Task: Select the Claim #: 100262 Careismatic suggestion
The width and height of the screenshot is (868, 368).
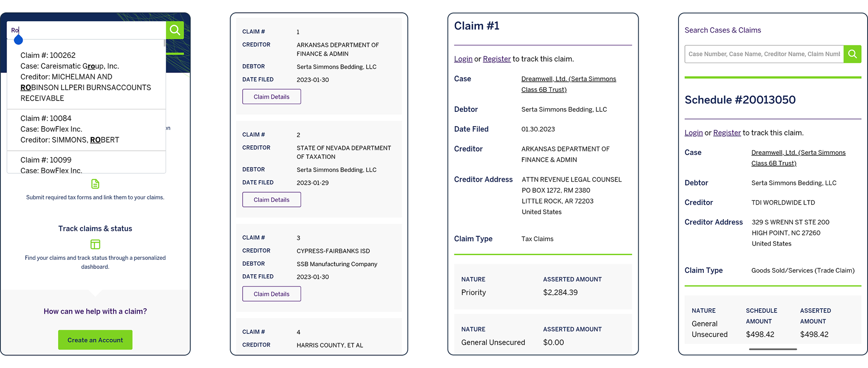Action: [86, 76]
